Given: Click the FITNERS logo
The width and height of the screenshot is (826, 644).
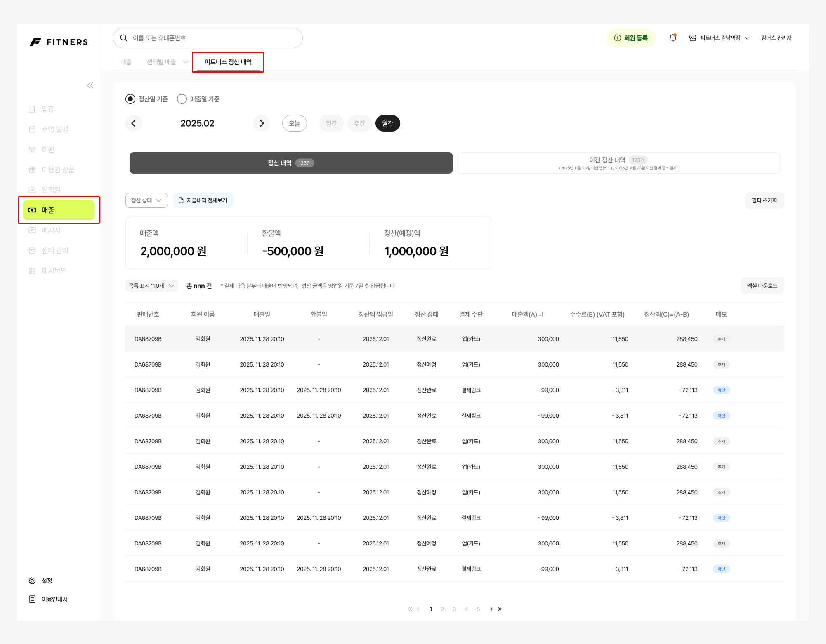Looking at the screenshot, I should pyautogui.click(x=59, y=42).
